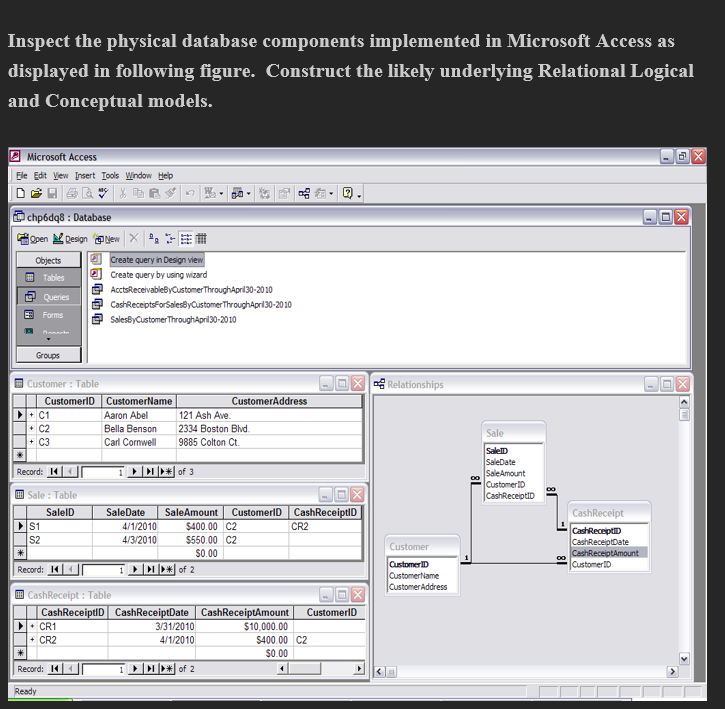Select Tables in Objects pane

click(x=49, y=277)
